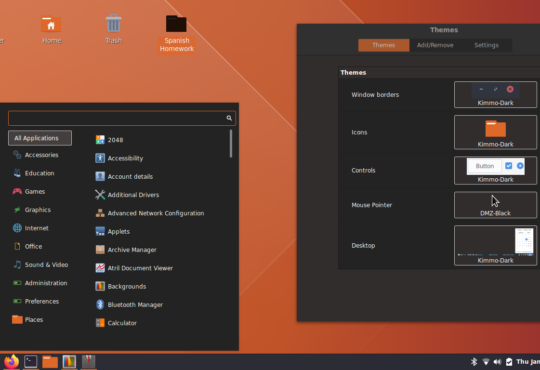540x370 pixels.
Task: Launch Additional Drivers
Action: [x=127, y=195]
